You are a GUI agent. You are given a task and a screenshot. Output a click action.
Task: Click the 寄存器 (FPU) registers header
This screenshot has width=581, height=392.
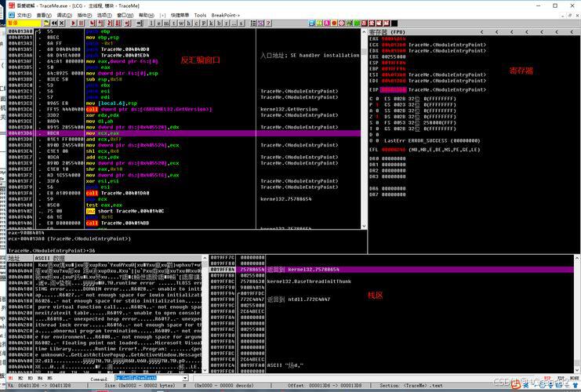[x=387, y=32]
